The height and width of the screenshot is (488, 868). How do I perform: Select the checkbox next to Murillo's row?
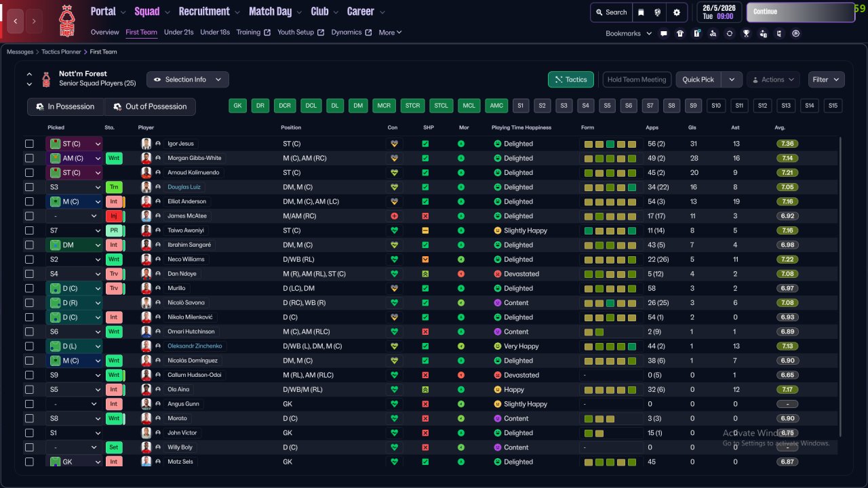coord(29,288)
